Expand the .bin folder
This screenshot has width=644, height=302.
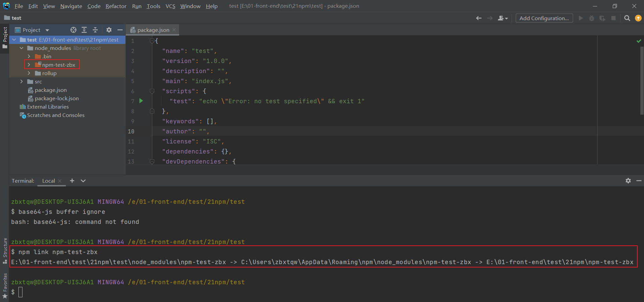click(x=29, y=56)
